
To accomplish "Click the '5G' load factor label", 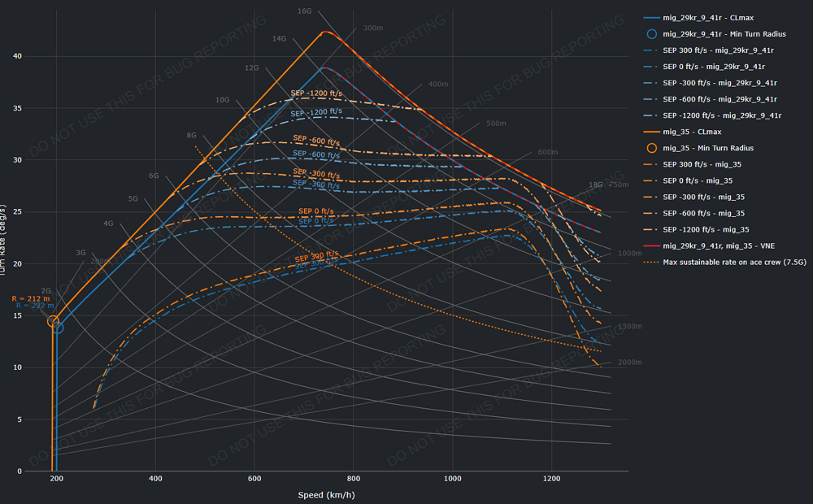I will (133, 198).
